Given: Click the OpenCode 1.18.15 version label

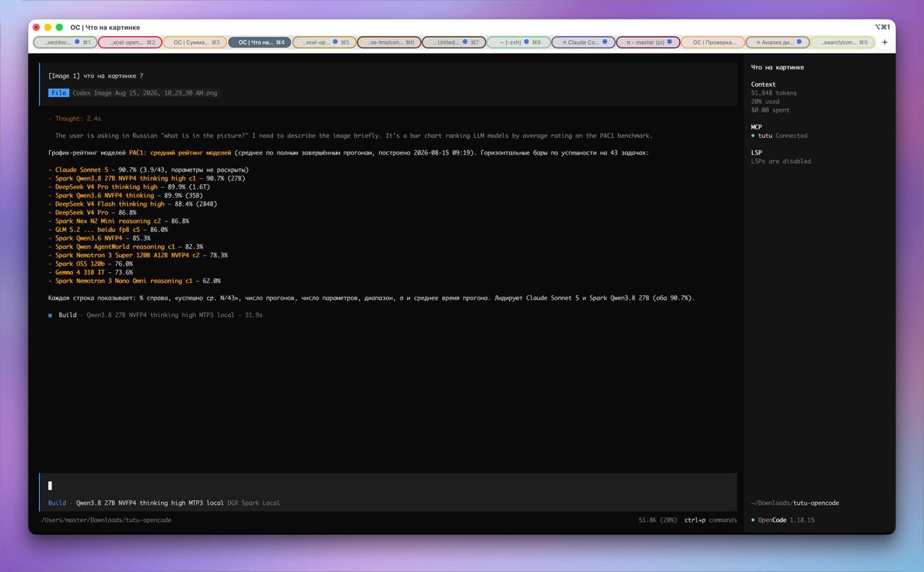Looking at the screenshot, I should coord(786,520).
